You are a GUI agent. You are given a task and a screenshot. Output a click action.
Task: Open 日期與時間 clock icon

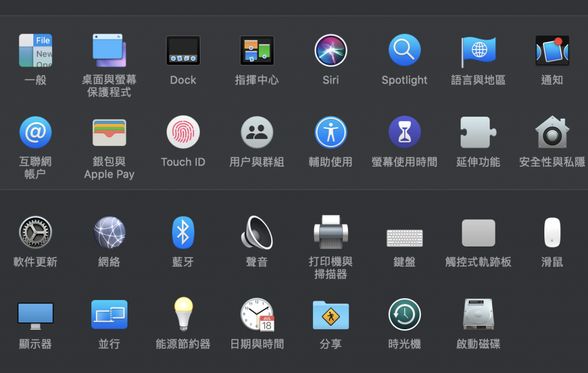click(257, 314)
